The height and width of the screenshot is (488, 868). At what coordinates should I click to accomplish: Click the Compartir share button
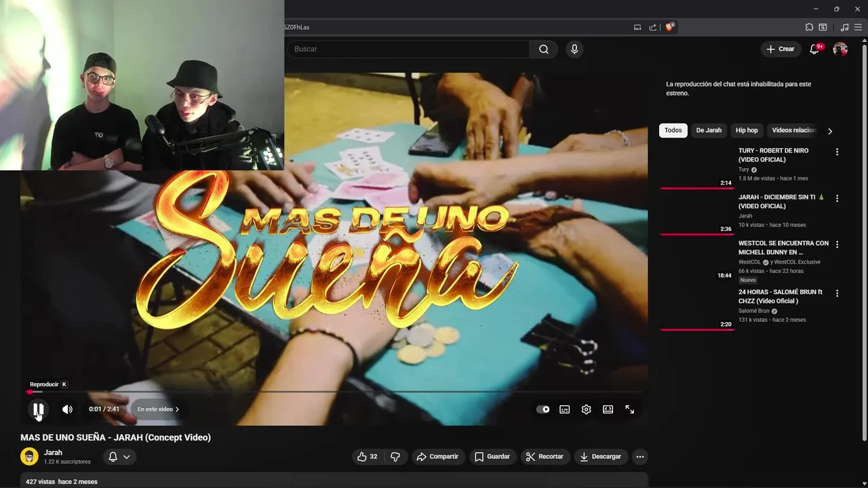point(437,457)
